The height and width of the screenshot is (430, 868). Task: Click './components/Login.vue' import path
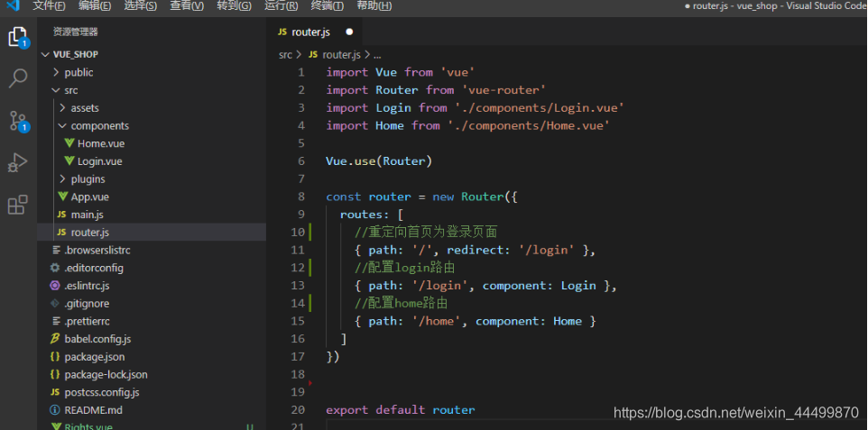coord(540,107)
